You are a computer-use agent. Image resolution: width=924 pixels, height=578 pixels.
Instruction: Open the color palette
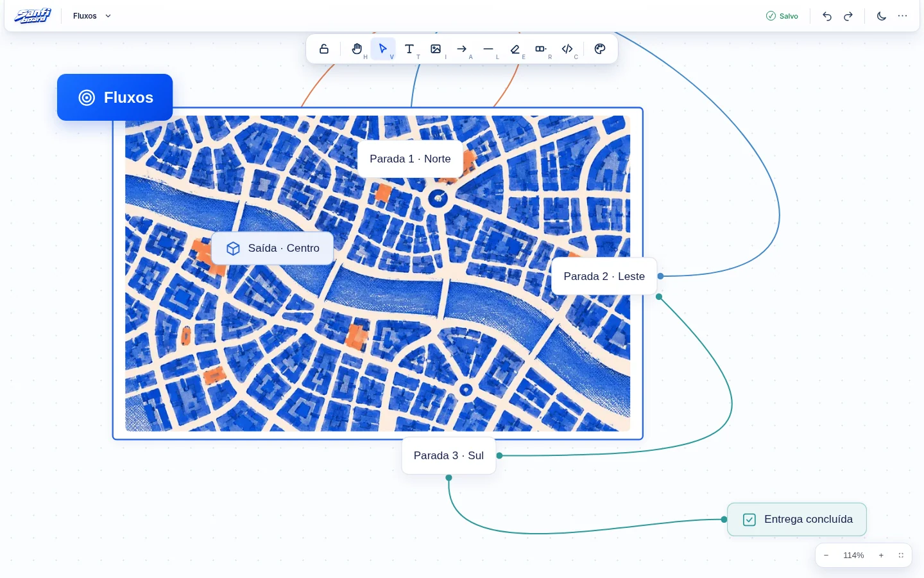point(600,49)
